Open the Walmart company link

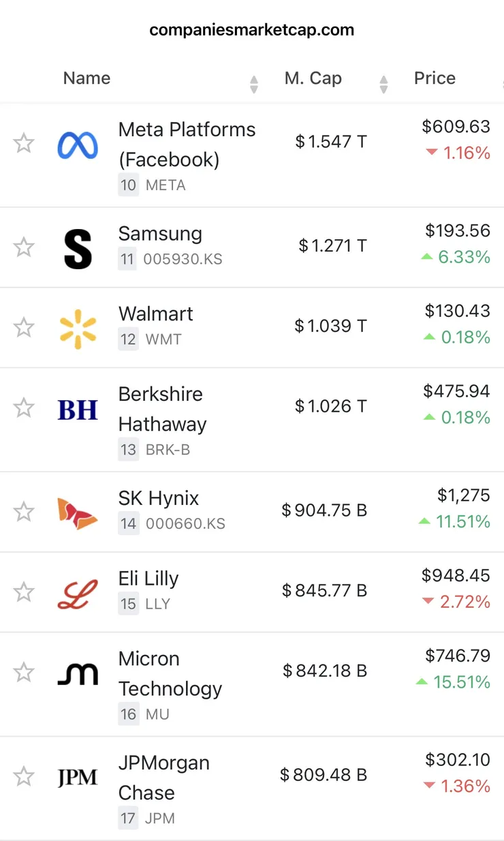[x=156, y=314]
